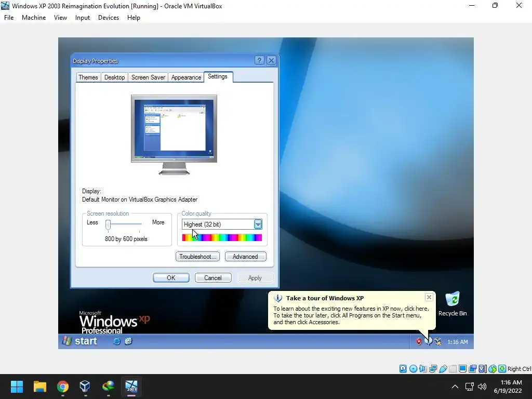Image resolution: width=532 pixels, height=399 pixels.
Task: Open the USB devices indicator icon
Action: 443,369
